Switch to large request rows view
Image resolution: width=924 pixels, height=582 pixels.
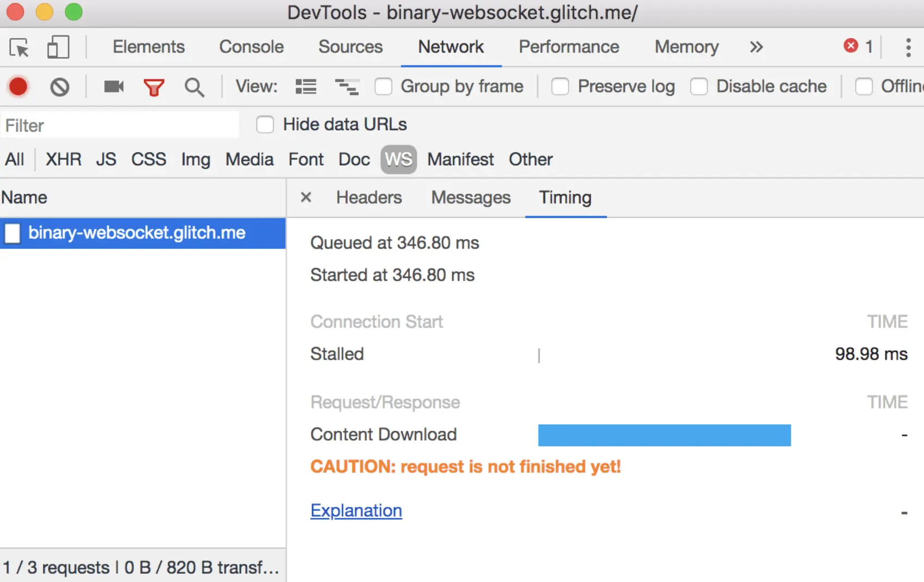306,86
